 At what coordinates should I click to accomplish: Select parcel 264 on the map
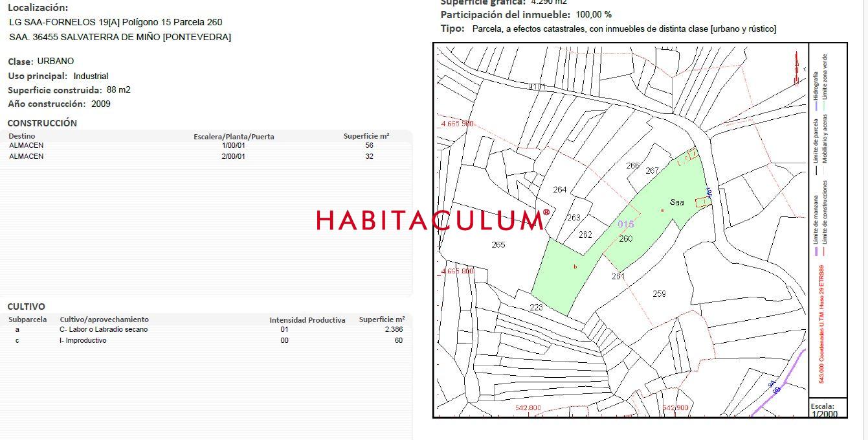560,189
